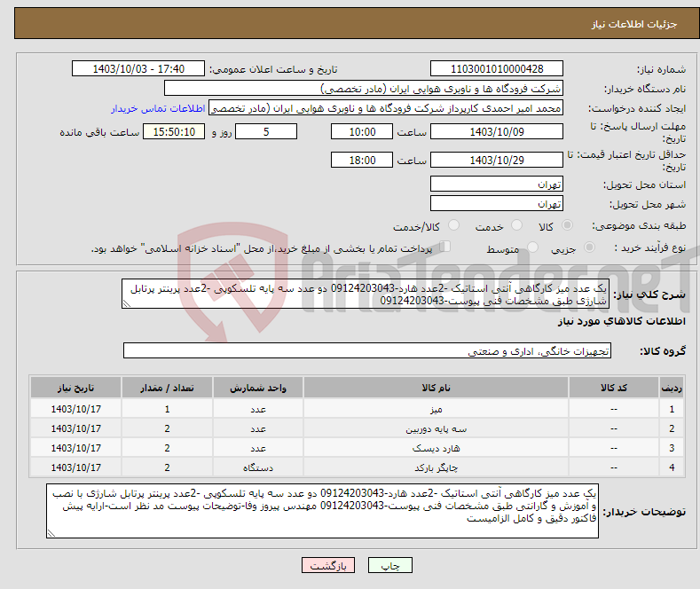The height and width of the screenshot is (589, 700).
Task: Click the need number field 1103001010000428
Action: click(497, 68)
